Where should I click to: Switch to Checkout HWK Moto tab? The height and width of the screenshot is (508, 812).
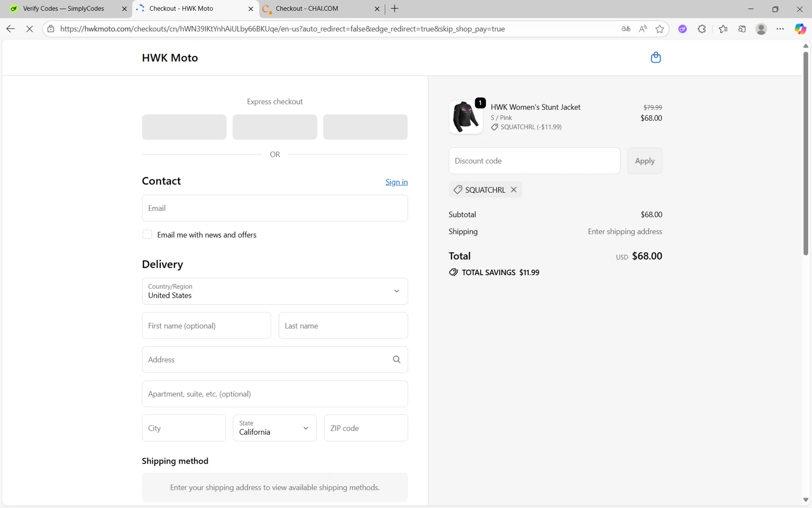coord(195,9)
